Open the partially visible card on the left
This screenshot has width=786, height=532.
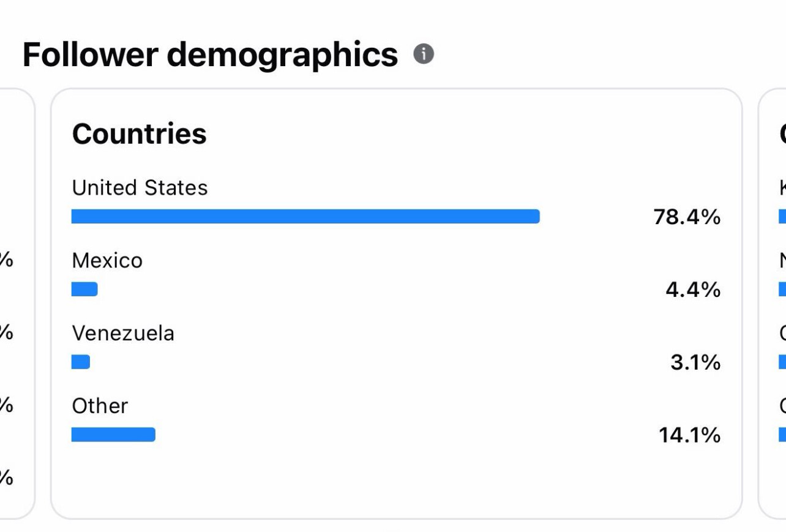(x=17, y=304)
